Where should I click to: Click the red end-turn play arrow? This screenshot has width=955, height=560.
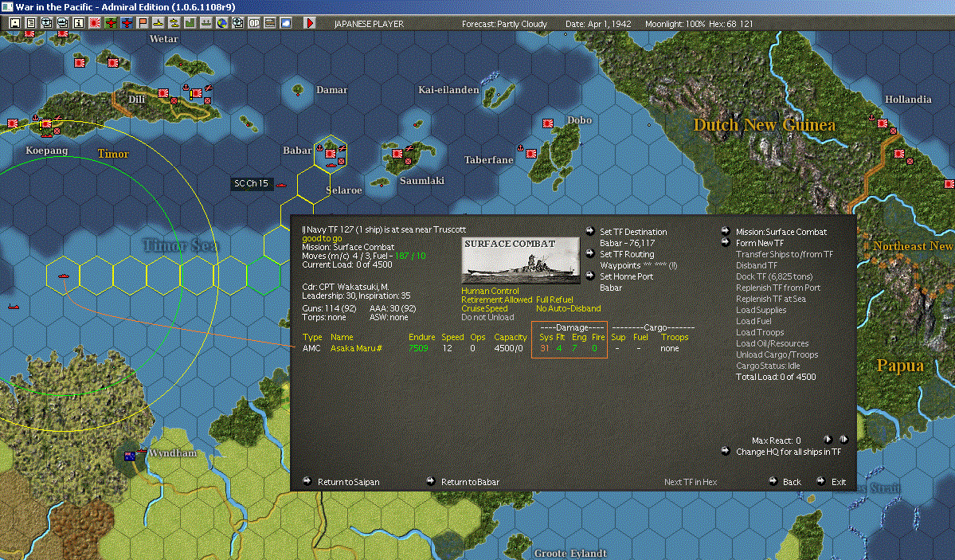(x=309, y=23)
